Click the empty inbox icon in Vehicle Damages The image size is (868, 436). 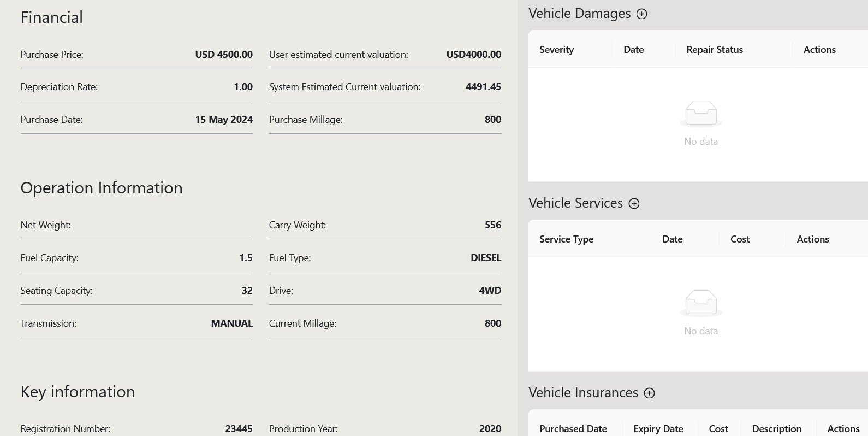pyautogui.click(x=701, y=113)
